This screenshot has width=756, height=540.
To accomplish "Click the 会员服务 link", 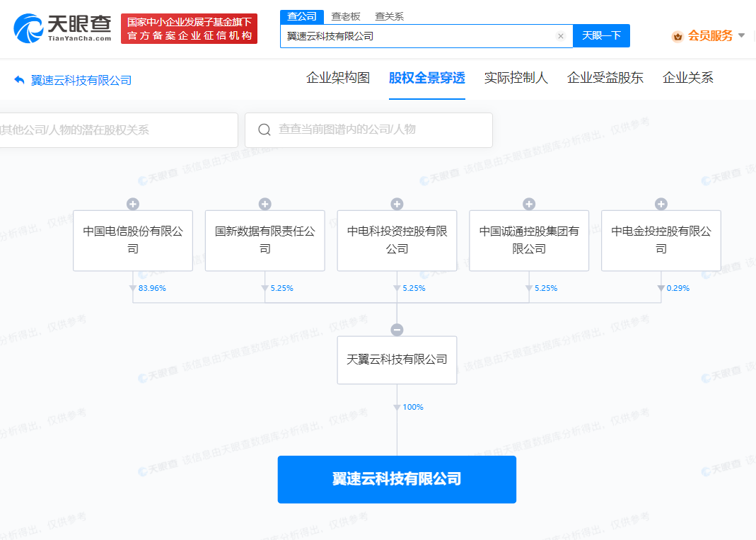I will 710,35.
